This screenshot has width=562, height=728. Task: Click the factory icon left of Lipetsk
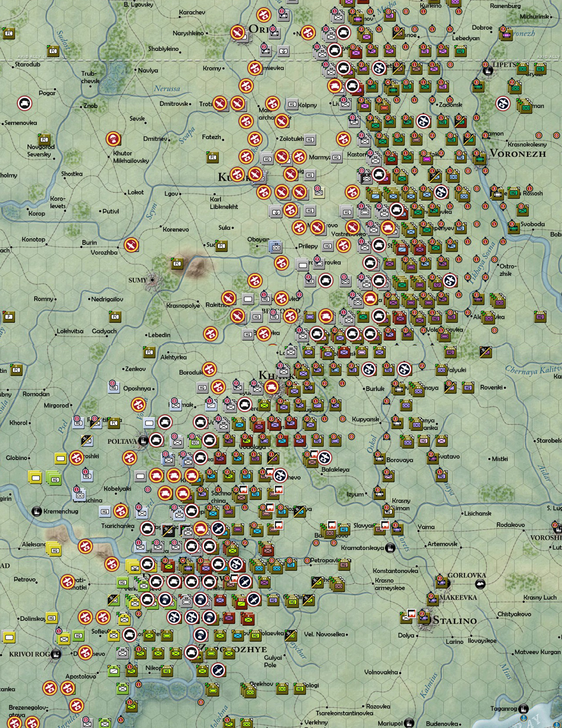coord(488,70)
